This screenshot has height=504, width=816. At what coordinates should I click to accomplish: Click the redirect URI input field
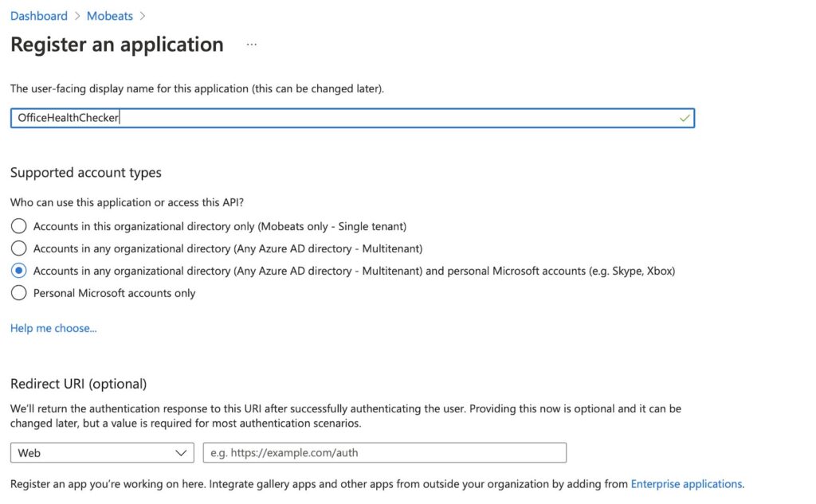[385, 453]
